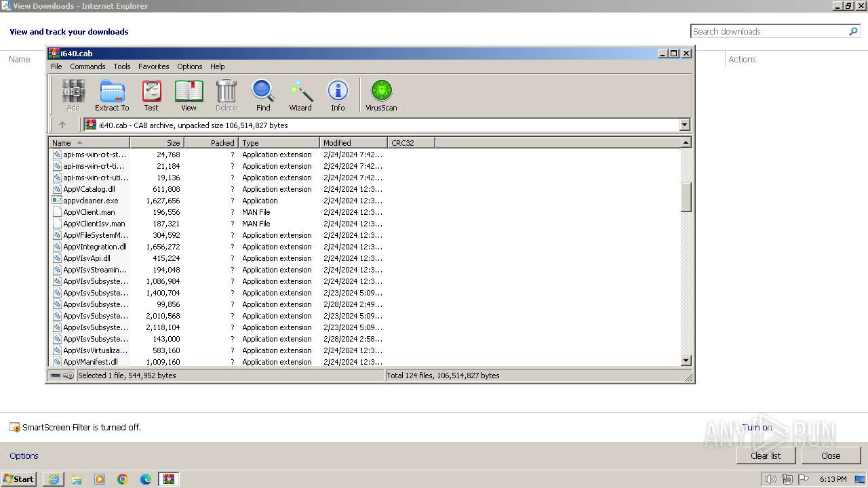
Task: Open the View file tool
Action: click(189, 95)
